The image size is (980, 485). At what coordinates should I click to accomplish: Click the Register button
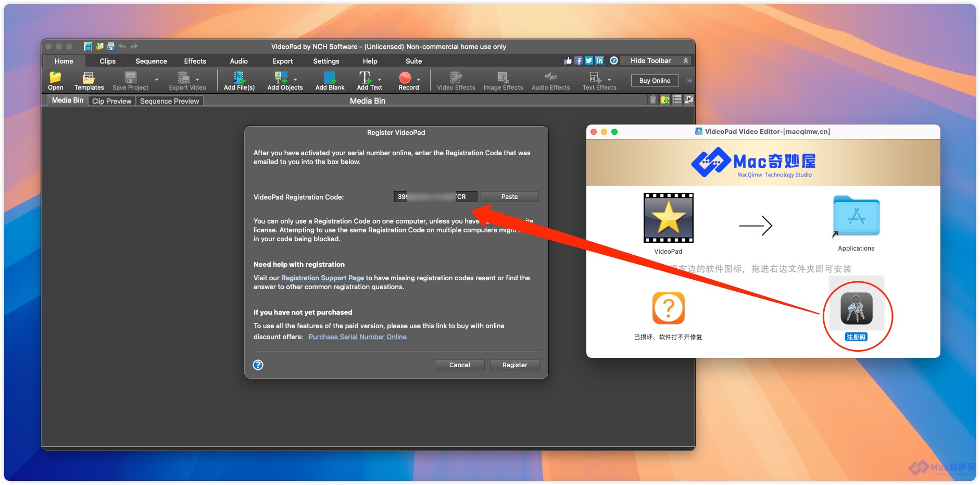pos(514,365)
